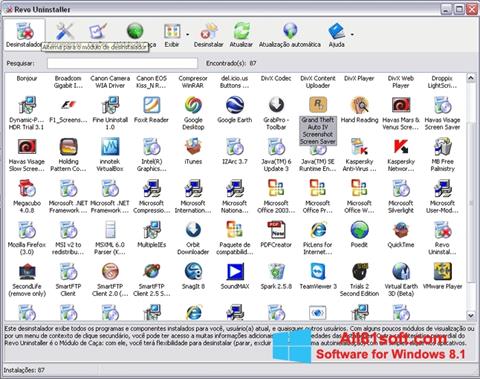Select Java(TM) 6 Update 3
The height and width of the screenshot is (379, 480).
coord(276,154)
